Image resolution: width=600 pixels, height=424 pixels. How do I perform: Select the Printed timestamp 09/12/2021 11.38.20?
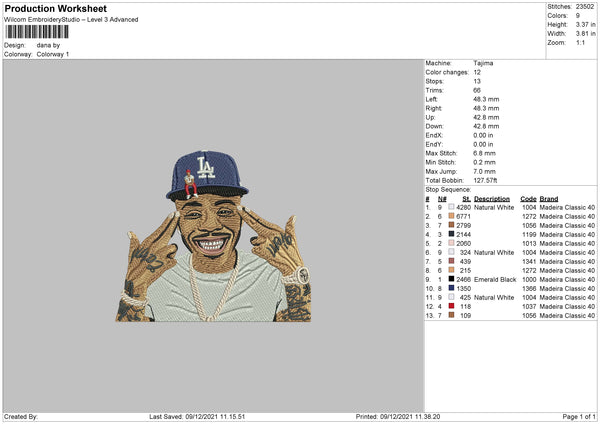click(410, 417)
